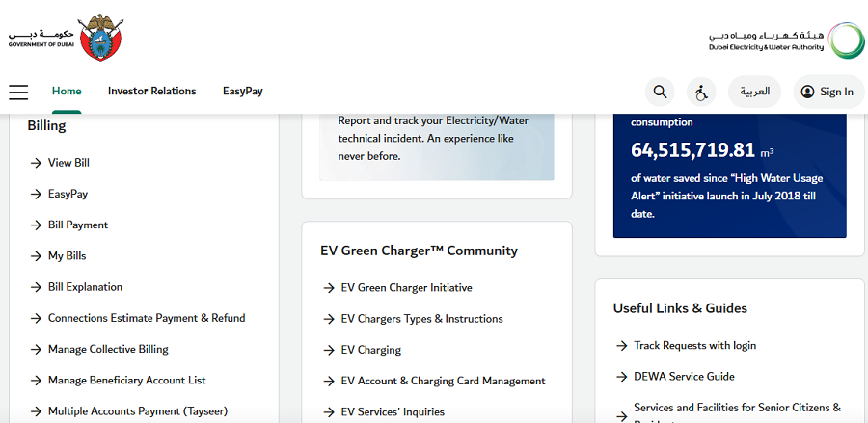Click the Government of Dubai logo
This screenshot has height=423, width=868.
tap(66, 38)
